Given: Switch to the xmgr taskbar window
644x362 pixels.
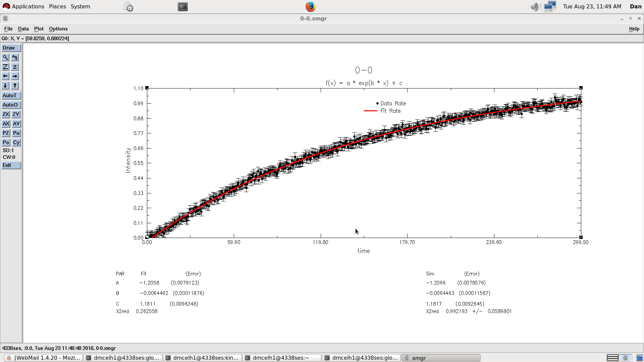Looking at the screenshot, I should [441, 358].
